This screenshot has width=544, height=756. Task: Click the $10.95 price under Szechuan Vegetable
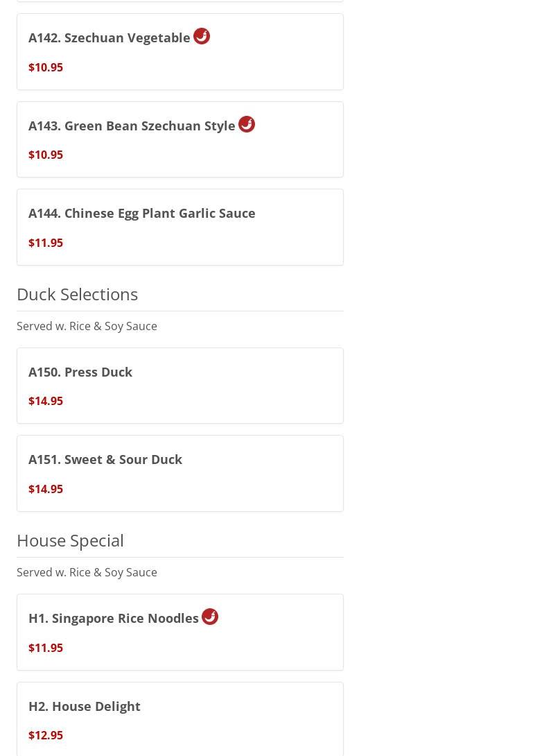point(46,67)
